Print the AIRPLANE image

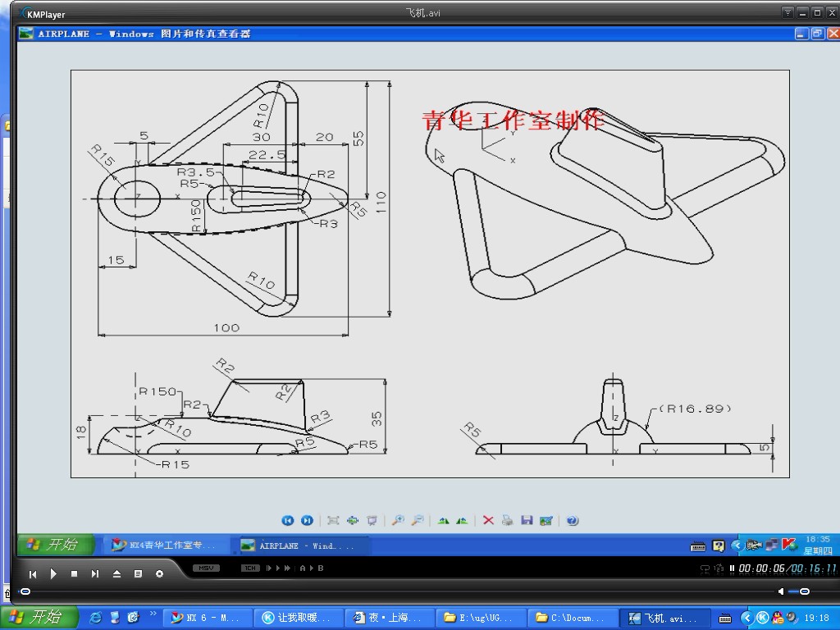click(x=507, y=520)
